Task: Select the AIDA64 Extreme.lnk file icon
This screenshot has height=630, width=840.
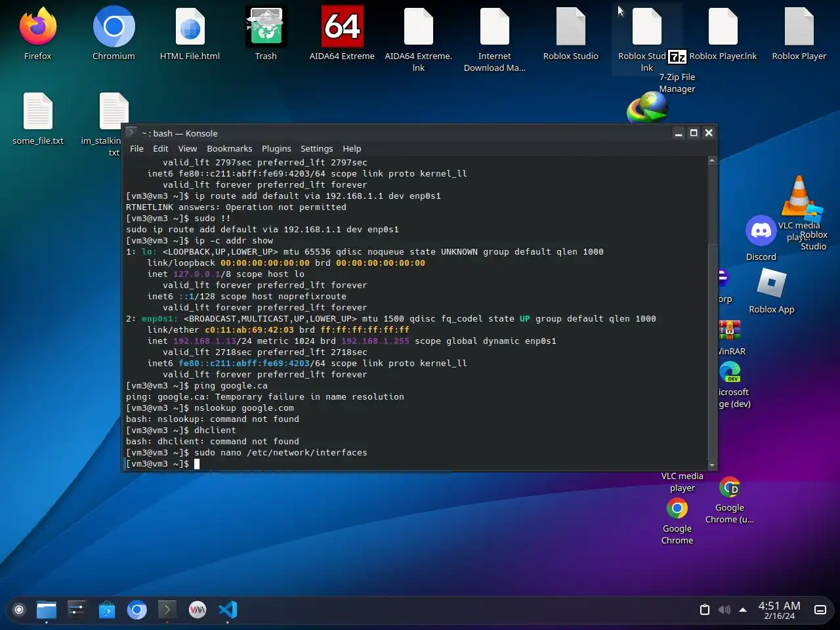Action: [x=418, y=26]
